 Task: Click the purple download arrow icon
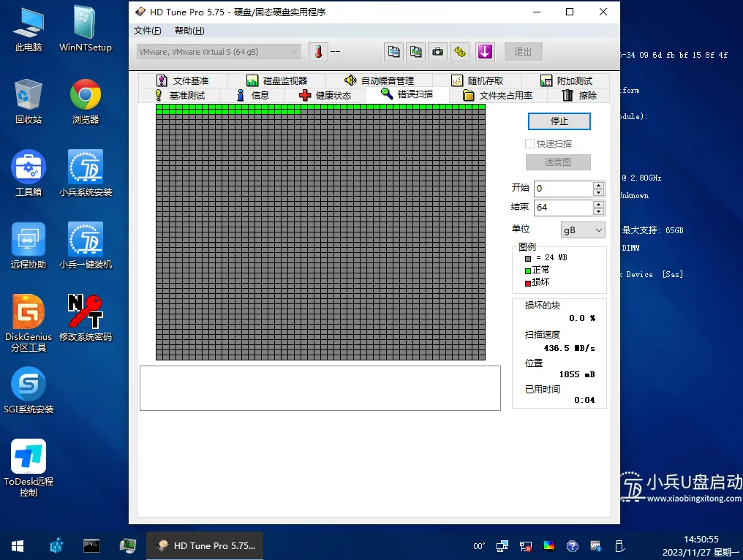click(x=486, y=52)
